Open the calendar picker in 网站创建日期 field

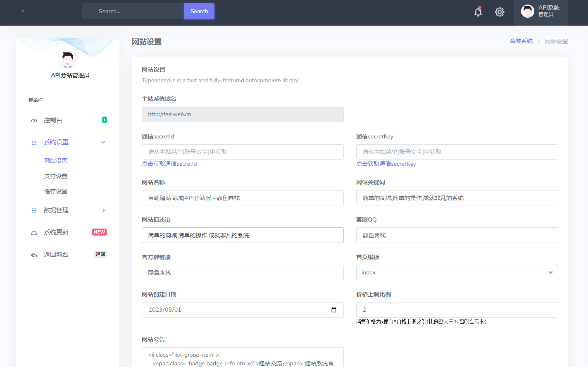point(334,310)
